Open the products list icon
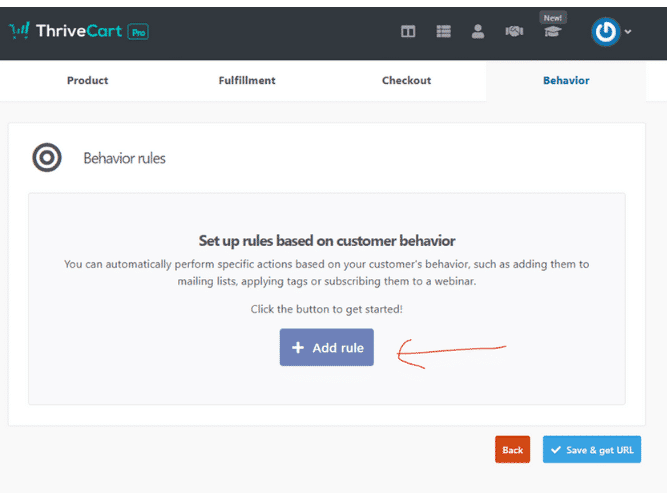 (x=443, y=31)
